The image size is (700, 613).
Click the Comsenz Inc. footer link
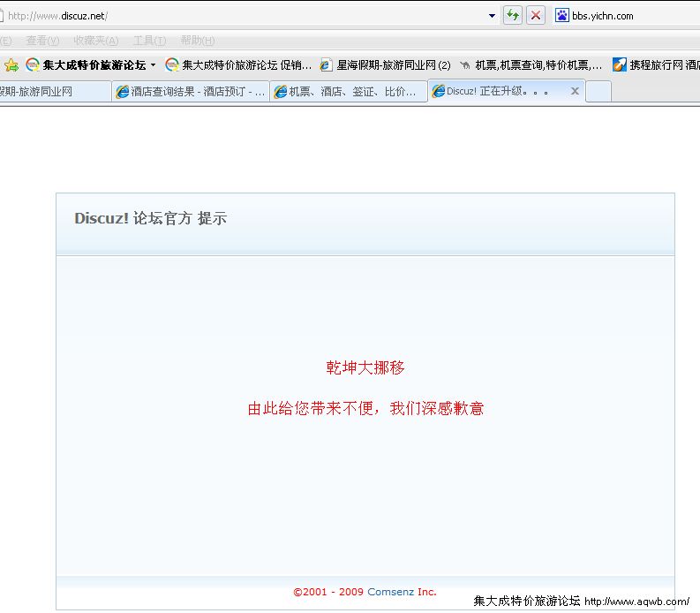[x=402, y=592]
